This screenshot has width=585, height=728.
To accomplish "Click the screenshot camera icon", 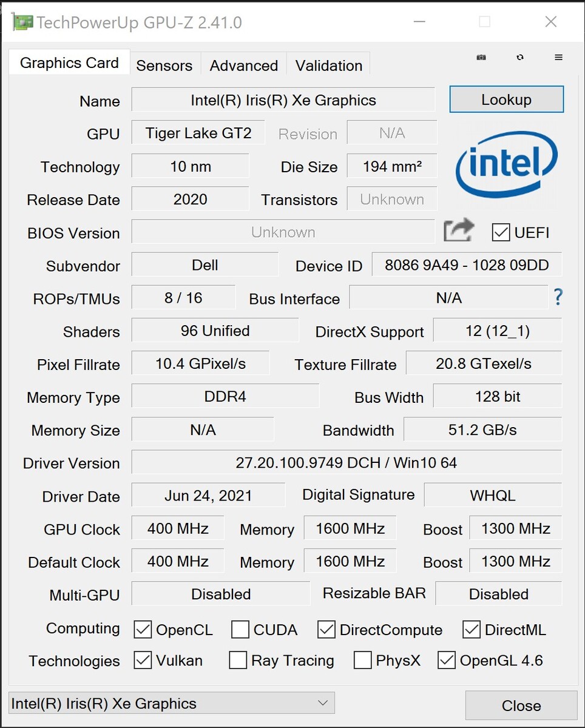I will tap(481, 58).
